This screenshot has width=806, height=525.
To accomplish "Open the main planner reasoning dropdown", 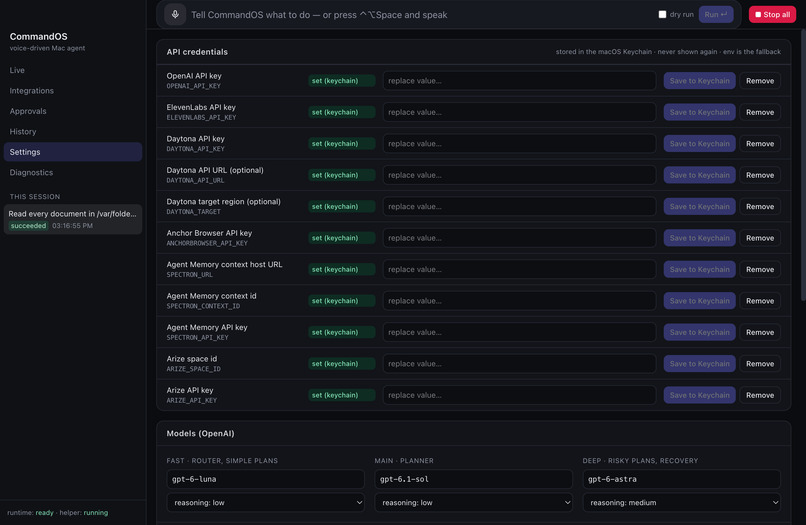I will pyautogui.click(x=473, y=502).
